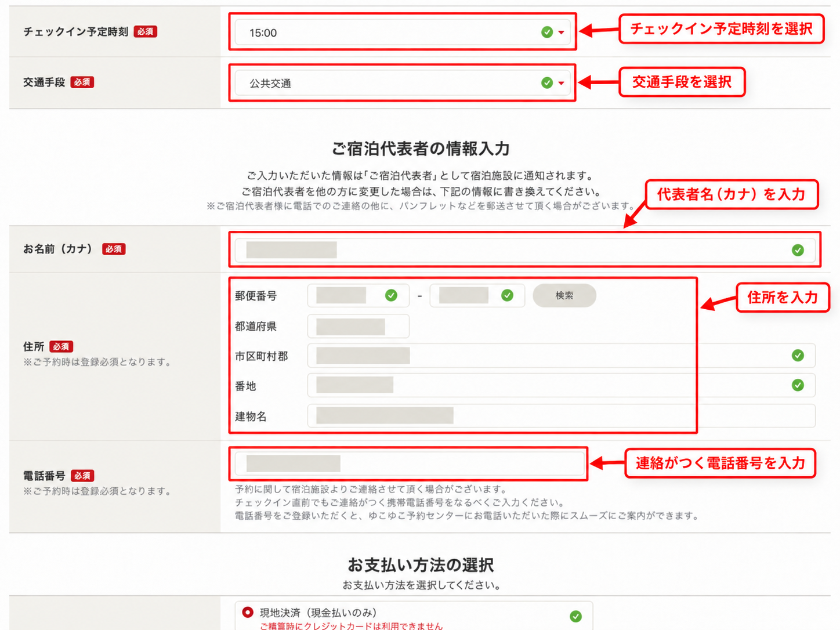
Task: Click the green checkmark in 番地 row
Action: [798, 385]
